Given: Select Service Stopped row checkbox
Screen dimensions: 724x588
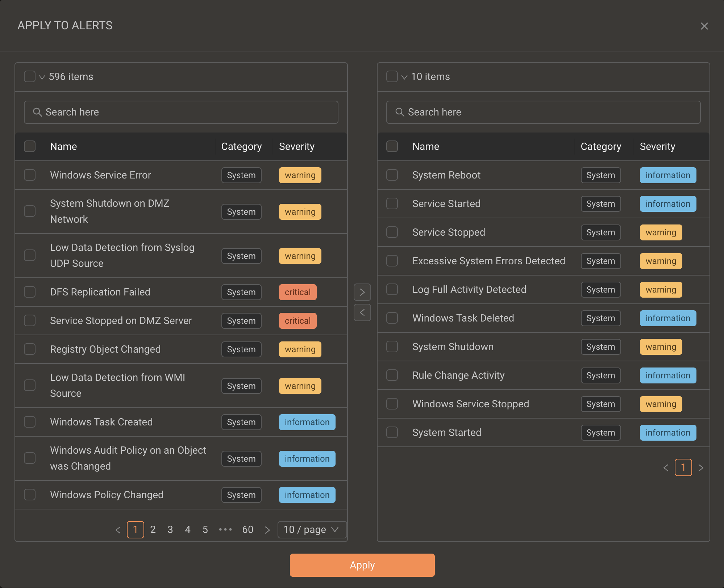Looking at the screenshot, I should coord(392,232).
